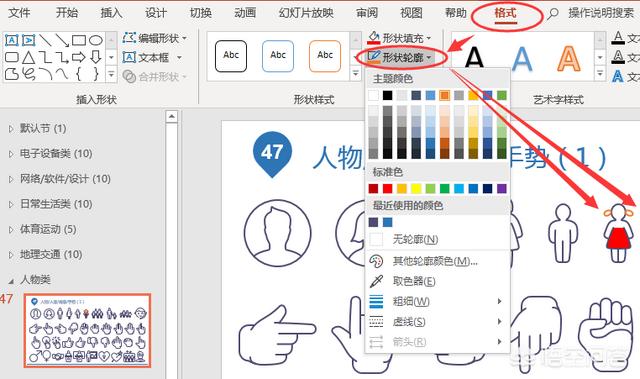Click the search magnifier icon

pos(552,13)
